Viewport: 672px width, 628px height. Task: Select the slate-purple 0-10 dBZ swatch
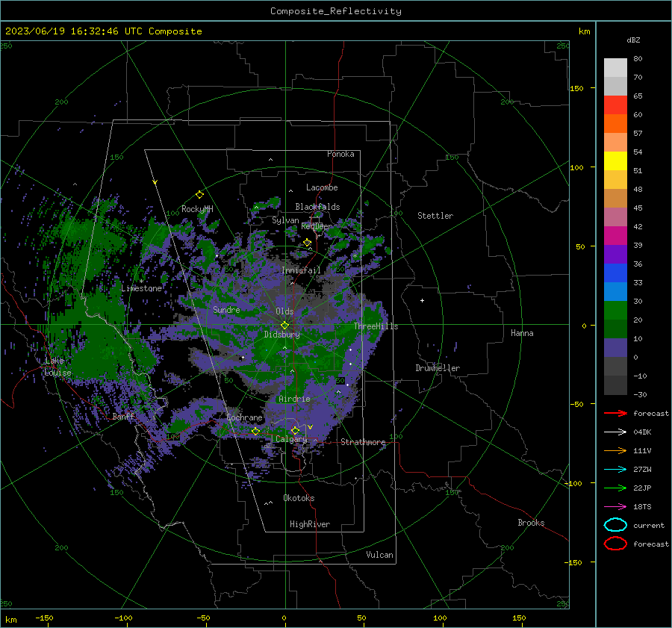(615, 348)
